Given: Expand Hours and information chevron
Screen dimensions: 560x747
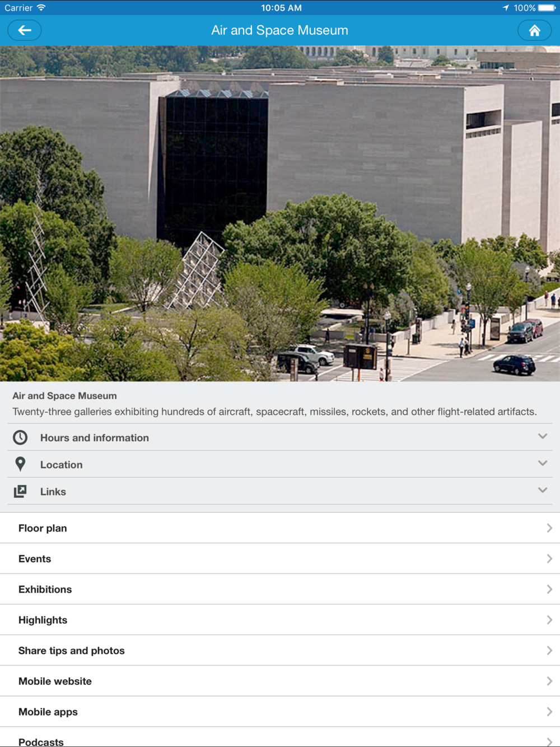Looking at the screenshot, I should point(542,436).
